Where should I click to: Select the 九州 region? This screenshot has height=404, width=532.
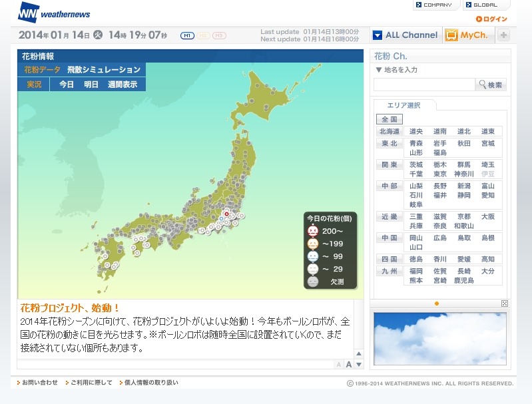(389, 271)
